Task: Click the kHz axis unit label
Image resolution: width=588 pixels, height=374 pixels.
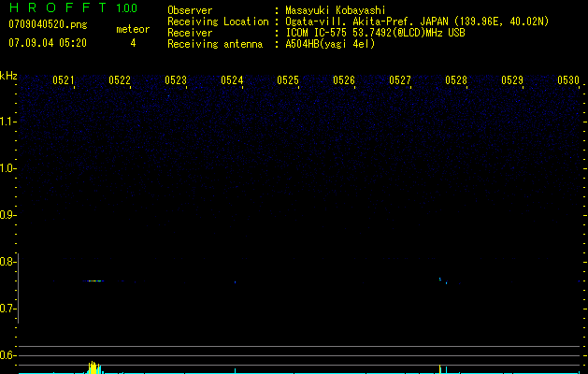Action: [x=8, y=76]
